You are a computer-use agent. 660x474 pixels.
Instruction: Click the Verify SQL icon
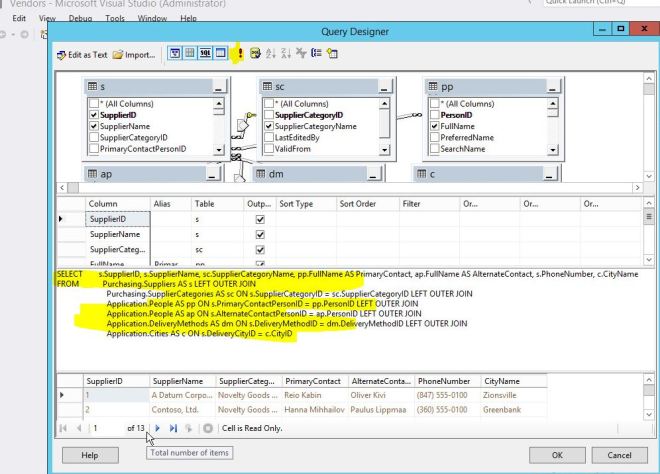point(254,54)
